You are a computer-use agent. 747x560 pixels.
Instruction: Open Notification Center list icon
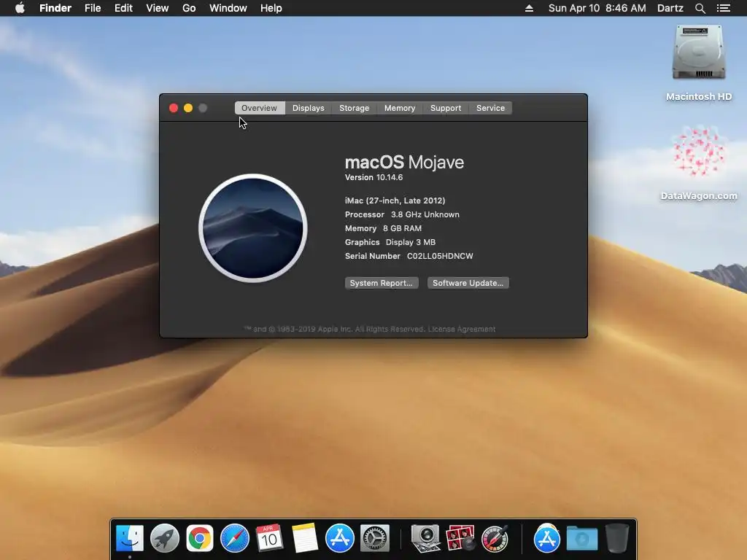tap(724, 8)
